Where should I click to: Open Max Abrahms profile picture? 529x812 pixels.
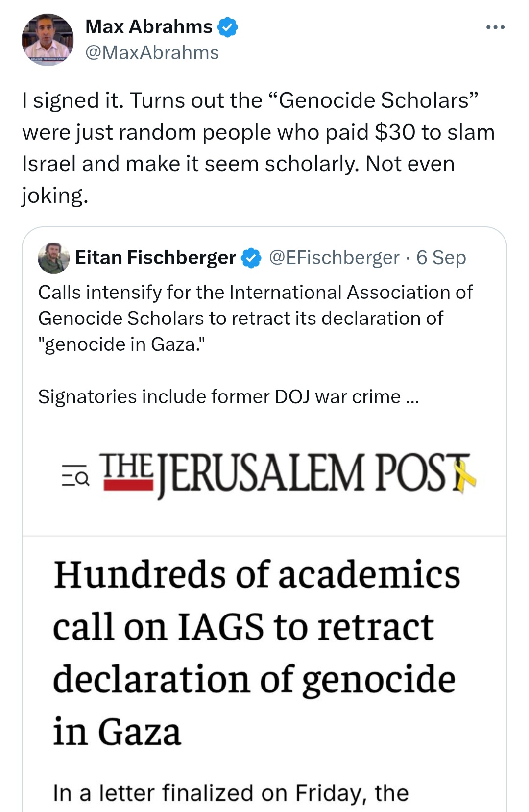click(48, 40)
